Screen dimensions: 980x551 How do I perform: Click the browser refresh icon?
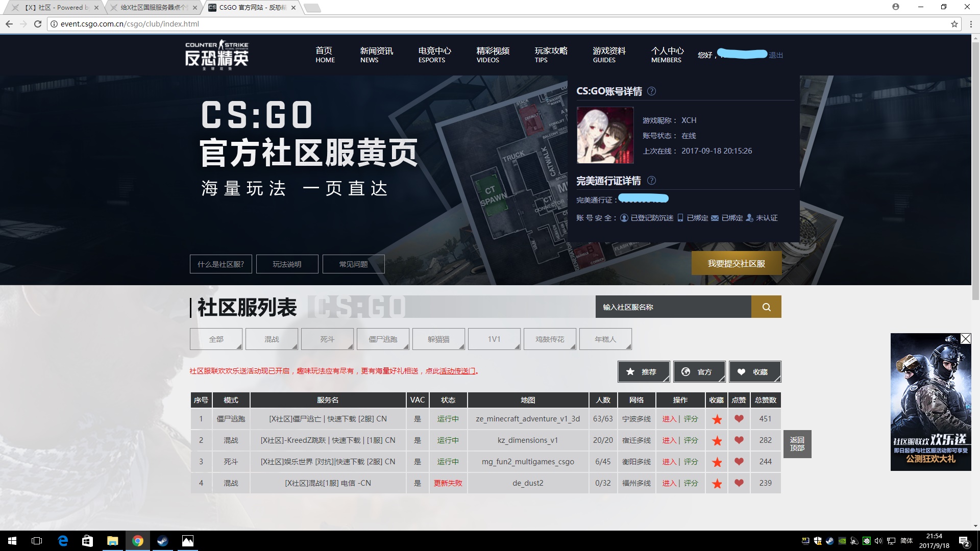[x=37, y=23]
